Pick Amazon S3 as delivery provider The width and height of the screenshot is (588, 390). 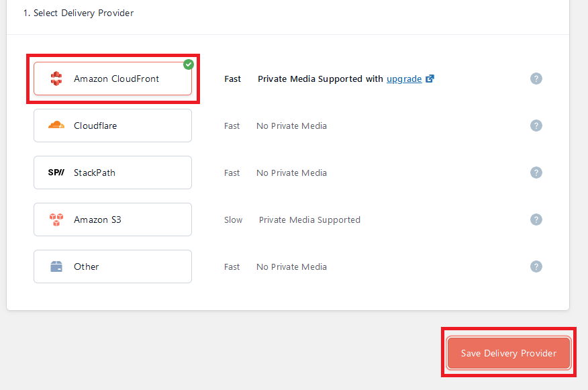(113, 220)
